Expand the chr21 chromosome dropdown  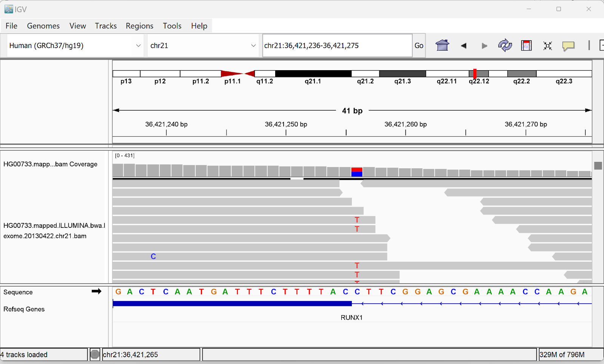tap(203, 46)
